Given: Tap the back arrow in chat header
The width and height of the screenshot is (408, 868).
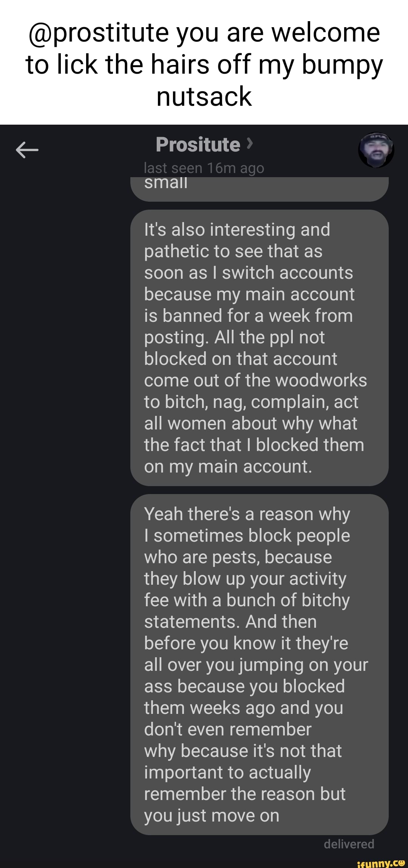Looking at the screenshot, I should (x=27, y=150).
